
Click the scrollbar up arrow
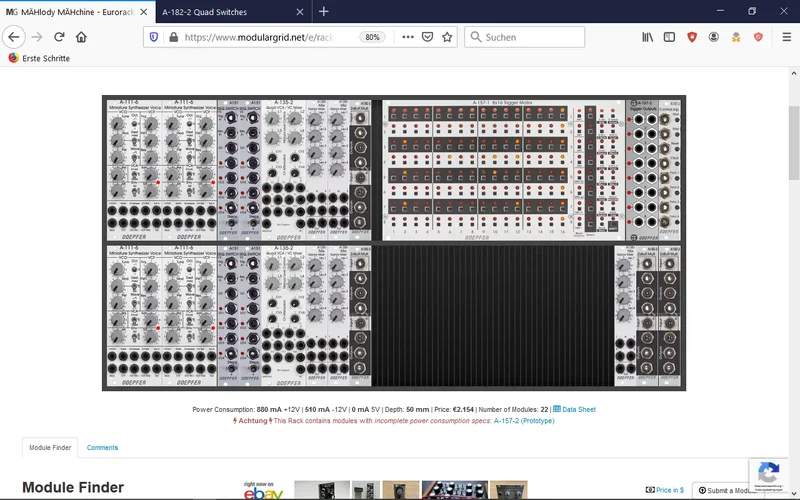[793, 73]
